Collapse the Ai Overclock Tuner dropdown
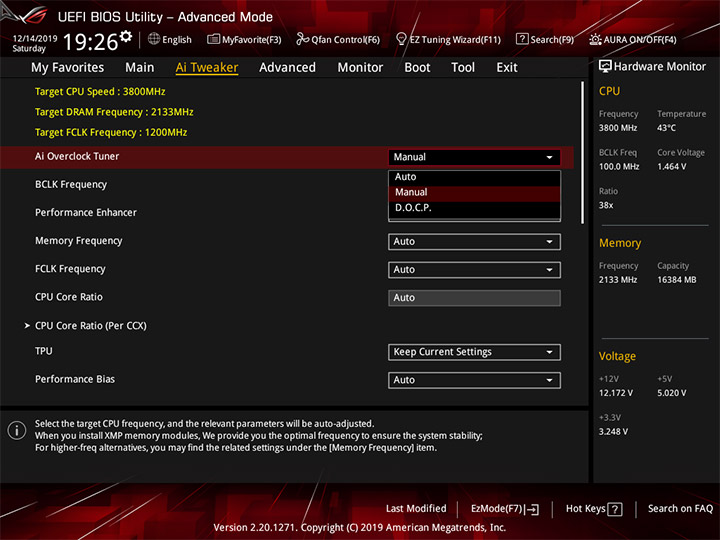 pos(474,157)
